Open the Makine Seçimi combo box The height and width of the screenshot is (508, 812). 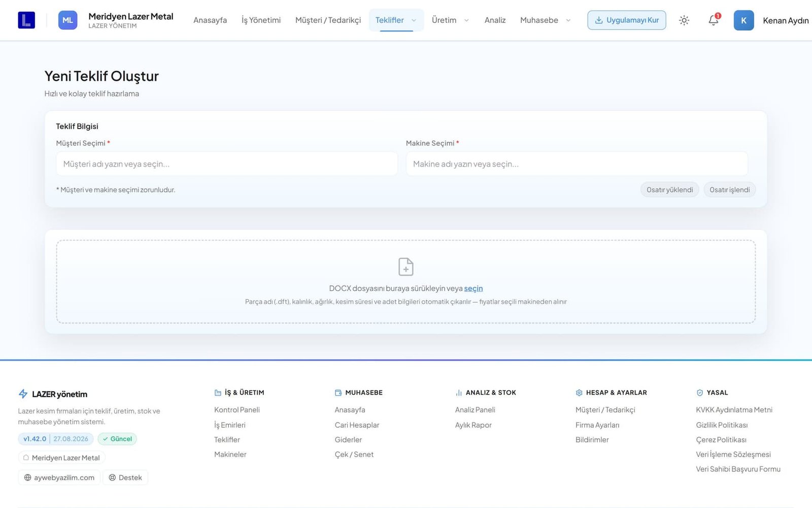pyautogui.click(x=577, y=164)
